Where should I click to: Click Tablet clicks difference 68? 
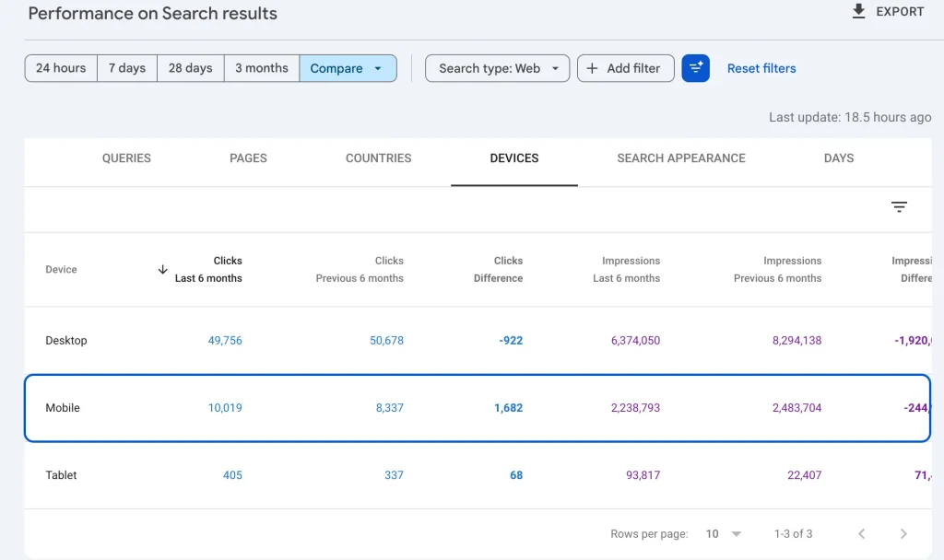(516, 475)
